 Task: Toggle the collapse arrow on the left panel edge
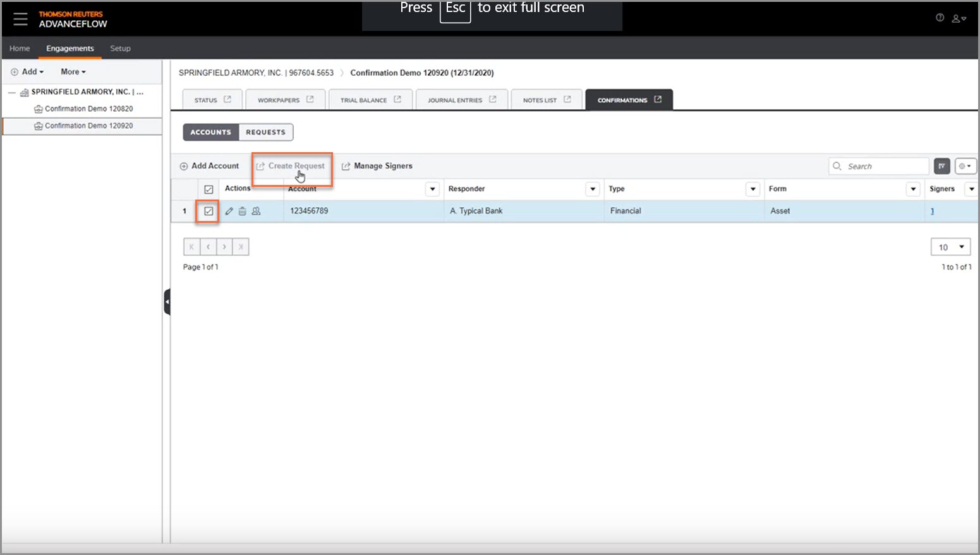click(x=167, y=302)
